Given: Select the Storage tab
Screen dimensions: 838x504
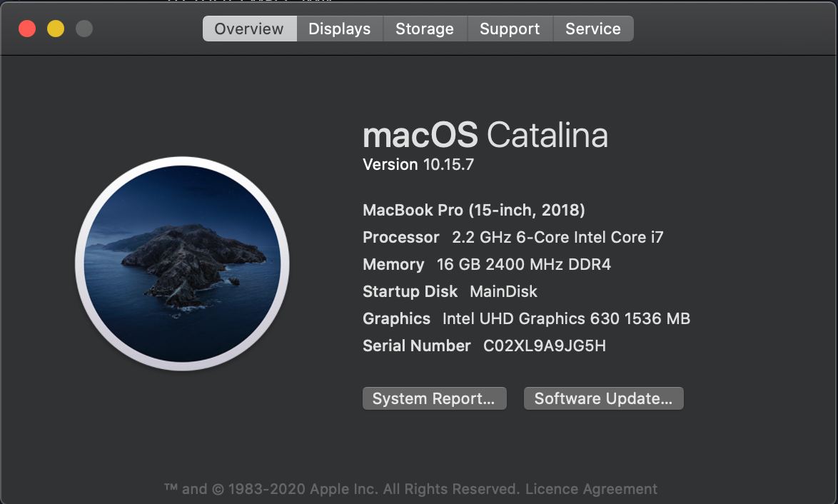Looking at the screenshot, I should tap(425, 29).
